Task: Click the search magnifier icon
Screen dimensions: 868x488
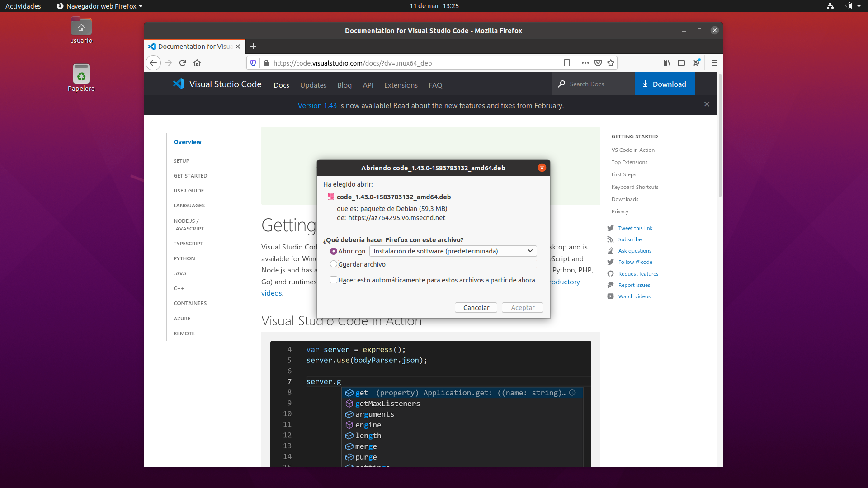Action: click(561, 84)
